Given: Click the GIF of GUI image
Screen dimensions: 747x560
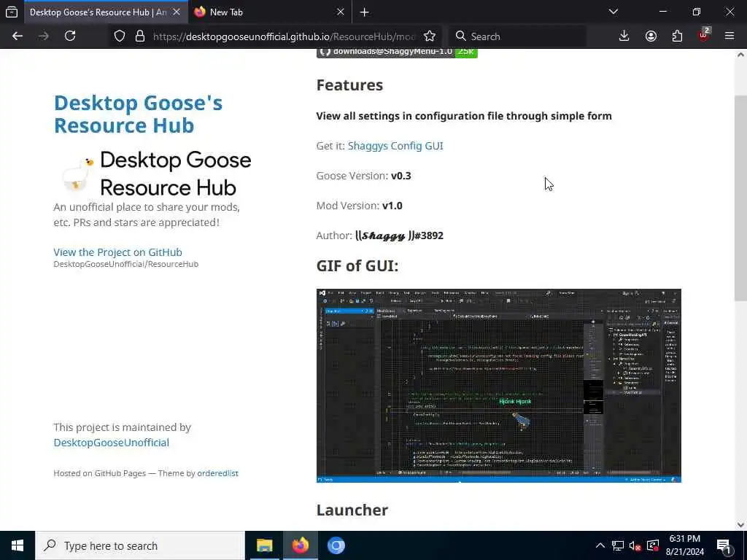Looking at the screenshot, I should click(499, 386).
